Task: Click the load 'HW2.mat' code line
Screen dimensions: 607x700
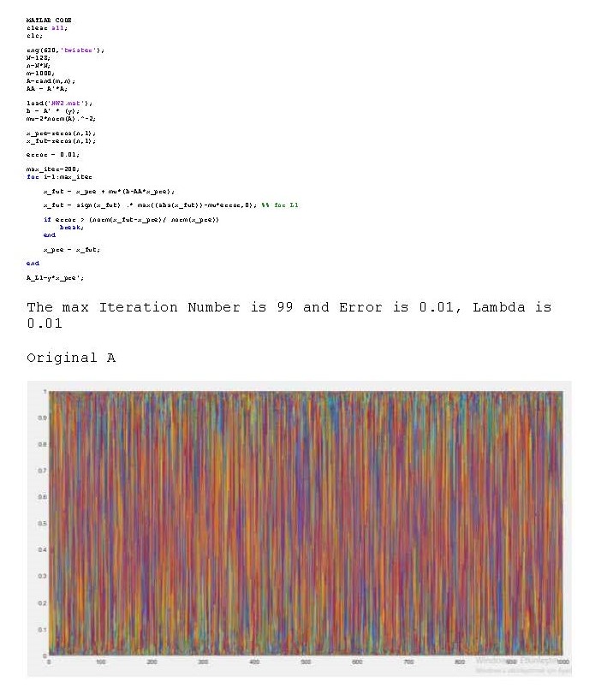Action: 59,103
